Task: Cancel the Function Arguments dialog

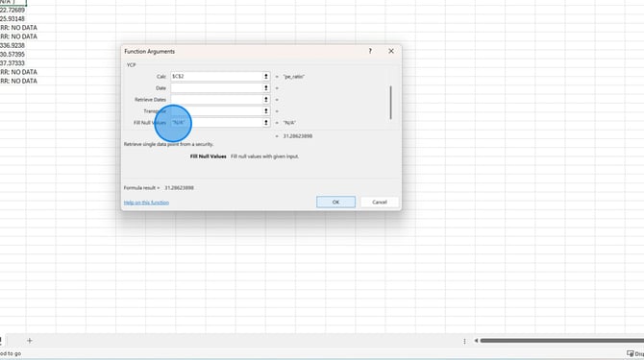Action: click(380, 202)
